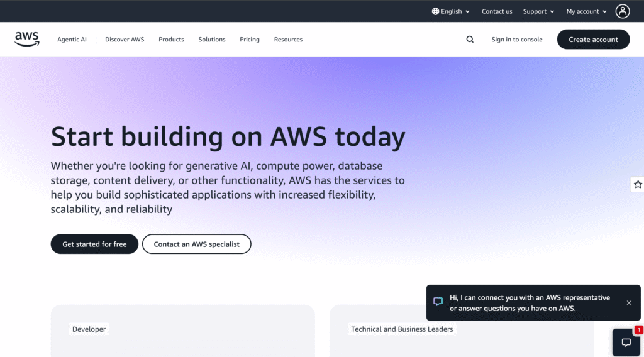Expand the Support dropdown menu

pos(538,11)
